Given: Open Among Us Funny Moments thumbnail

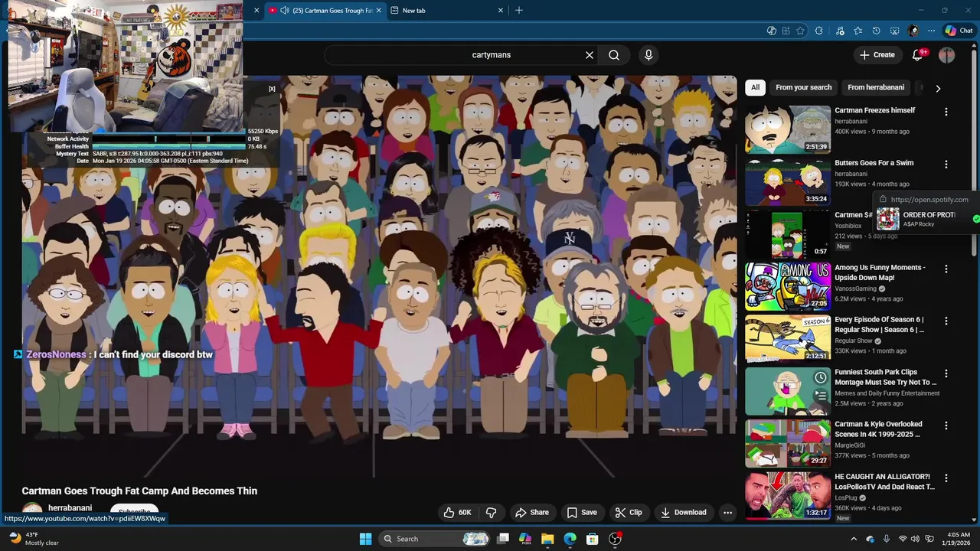Looking at the screenshot, I should [x=788, y=286].
